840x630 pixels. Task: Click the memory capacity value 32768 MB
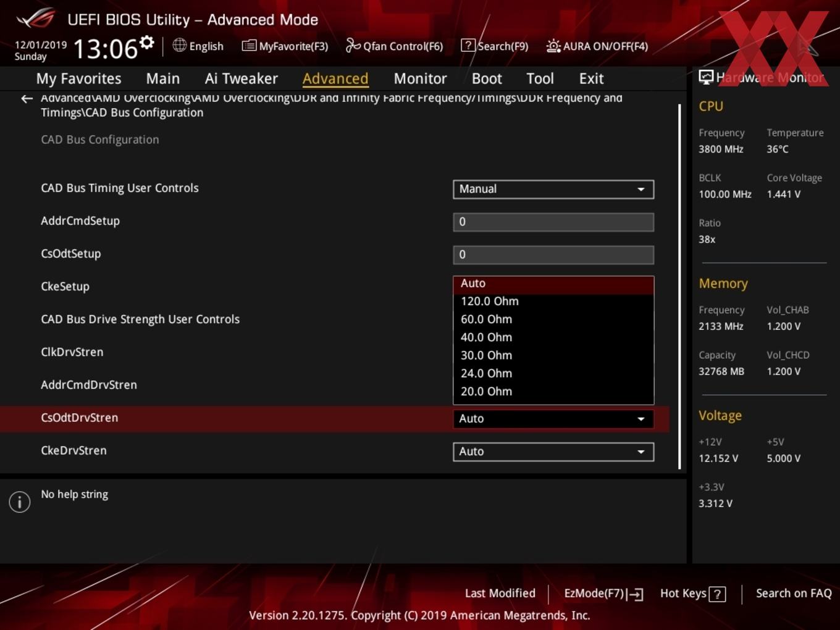pyautogui.click(x=721, y=372)
